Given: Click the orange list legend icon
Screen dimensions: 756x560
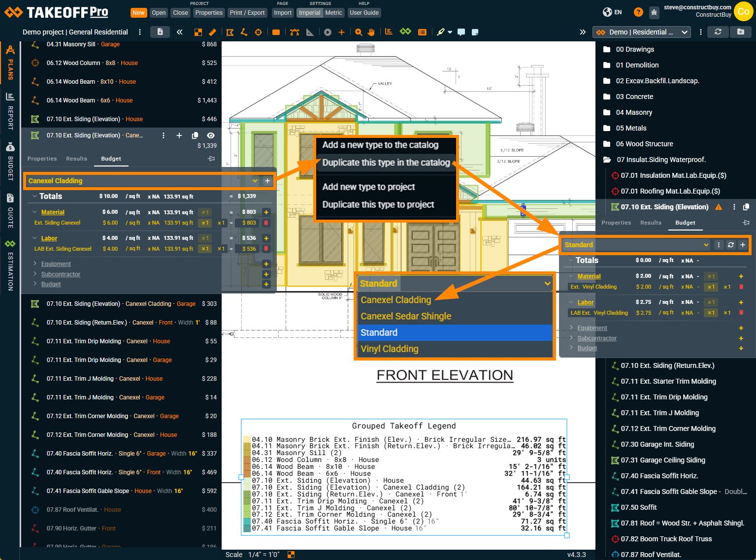Looking at the screenshot, I should [x=422, y=32].
